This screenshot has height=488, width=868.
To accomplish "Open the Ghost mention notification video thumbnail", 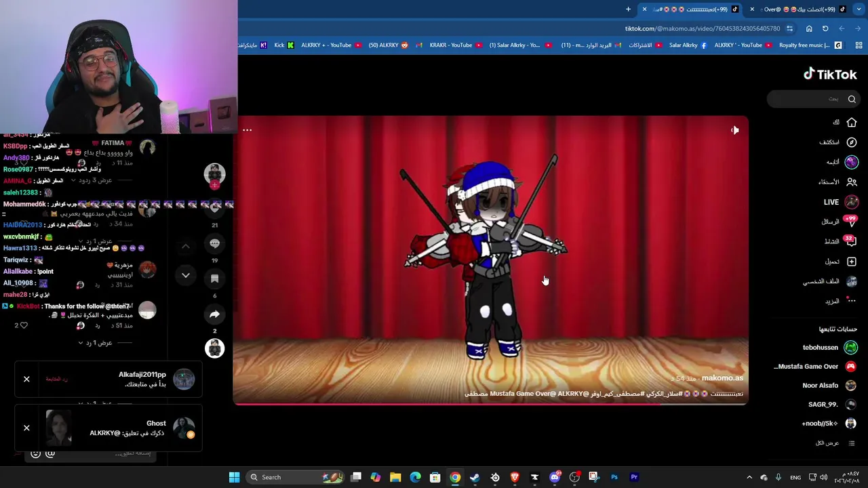I will point(59,428).
